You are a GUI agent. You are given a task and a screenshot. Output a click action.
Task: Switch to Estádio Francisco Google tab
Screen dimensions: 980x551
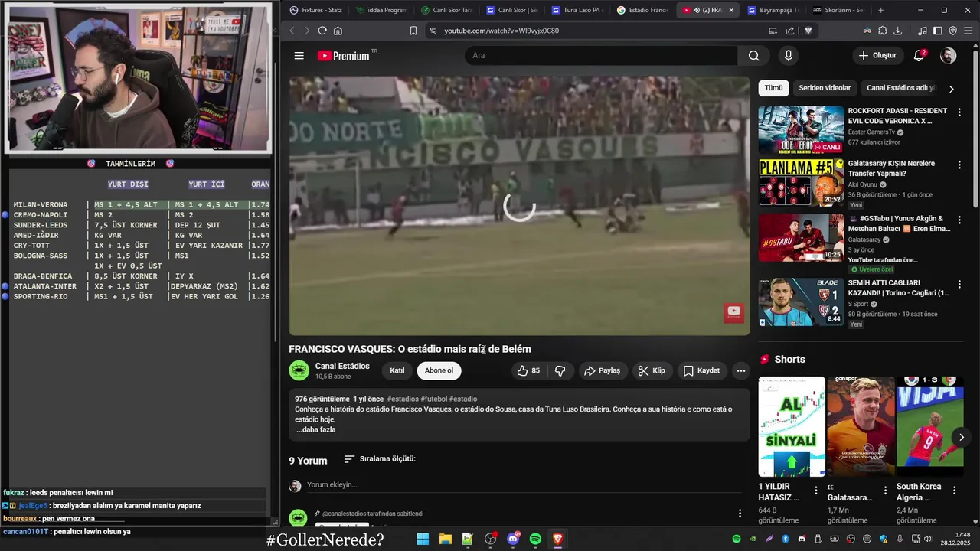click(642, 10)
